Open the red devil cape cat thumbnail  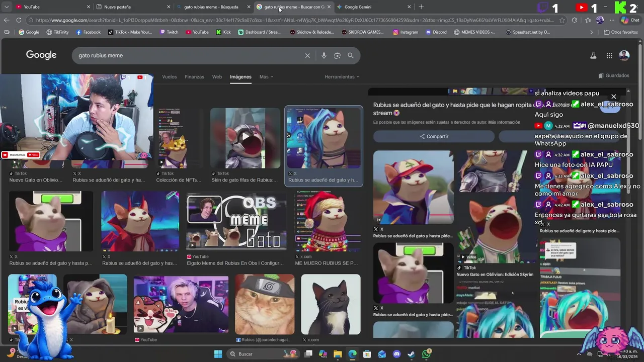tap(140, 221)
